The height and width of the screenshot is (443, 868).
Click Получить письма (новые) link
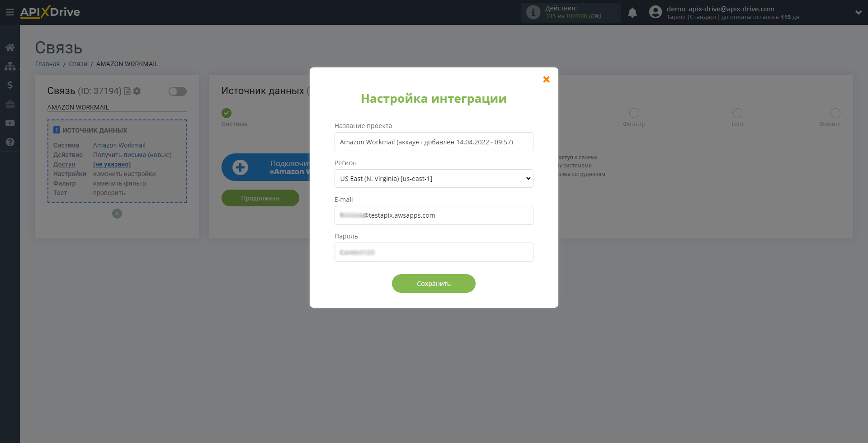pyautogui.click(x=132, y=155)
